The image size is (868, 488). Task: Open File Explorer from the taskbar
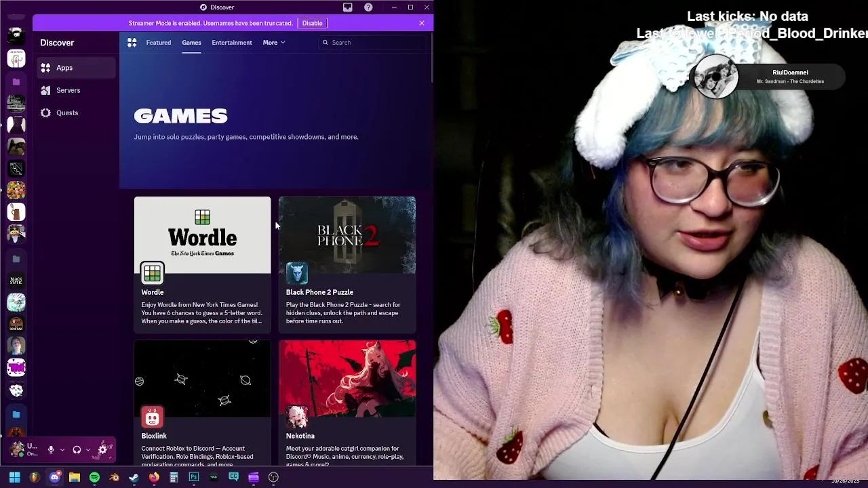75,477
